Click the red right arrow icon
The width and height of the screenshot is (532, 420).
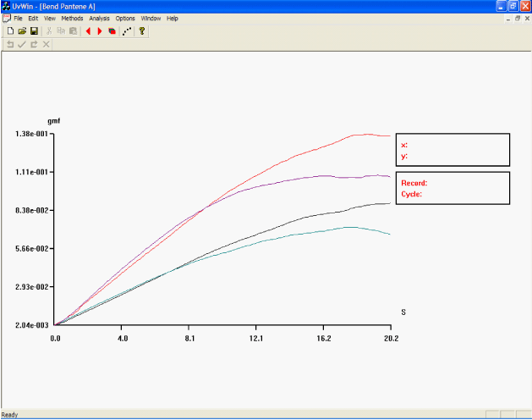(100, 30)
